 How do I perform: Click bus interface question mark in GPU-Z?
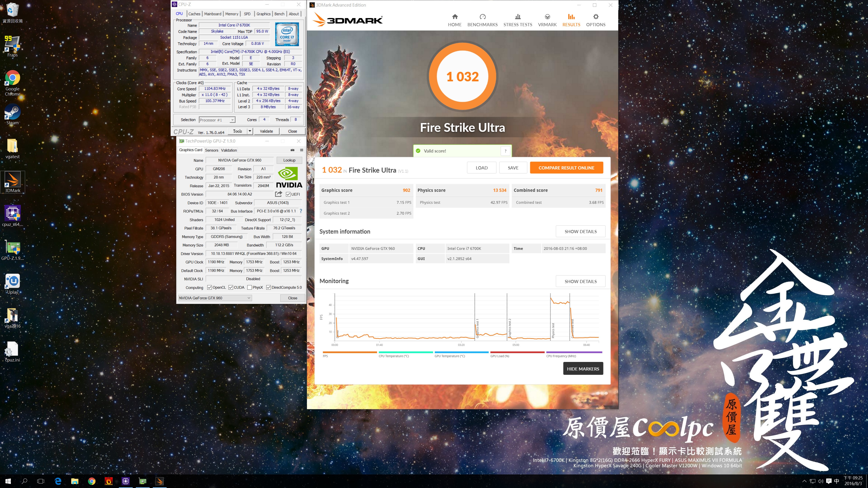pyautogui.click(x=301, y=211)
